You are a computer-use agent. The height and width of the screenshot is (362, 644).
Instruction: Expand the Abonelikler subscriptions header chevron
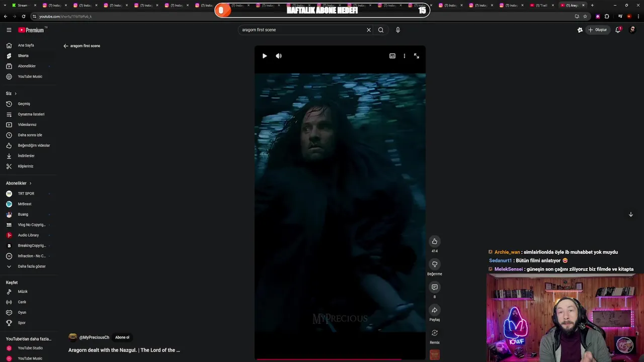click(30, 183)
